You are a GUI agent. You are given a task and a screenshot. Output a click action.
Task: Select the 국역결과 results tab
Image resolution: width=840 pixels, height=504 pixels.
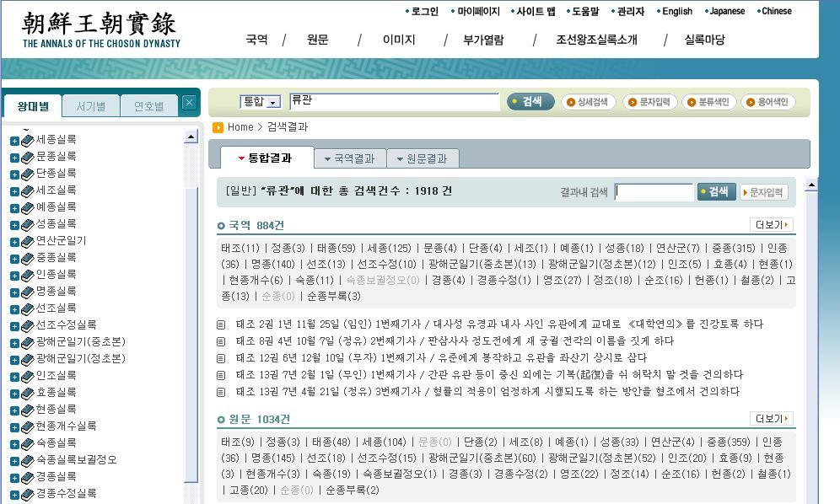click(350, 159)
